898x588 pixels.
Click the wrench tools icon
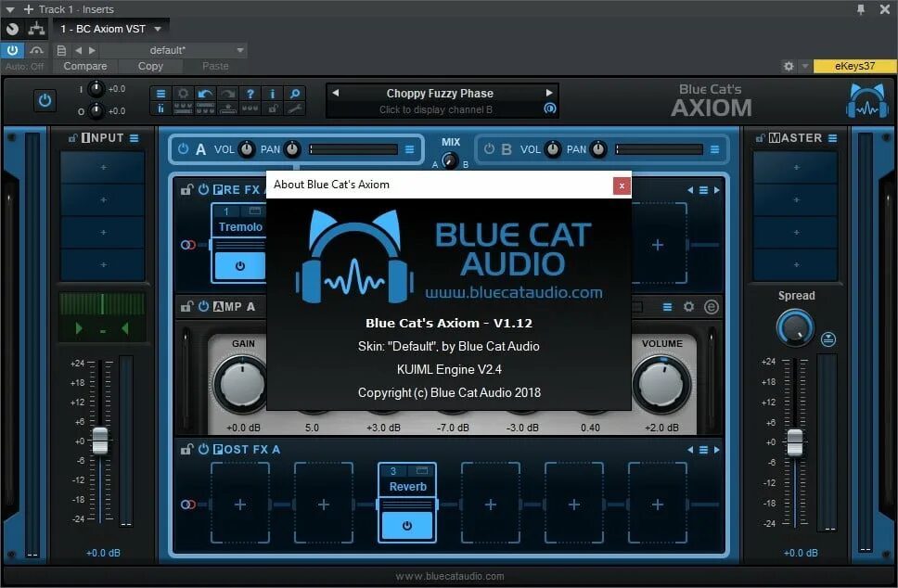[x=295, y=109]
